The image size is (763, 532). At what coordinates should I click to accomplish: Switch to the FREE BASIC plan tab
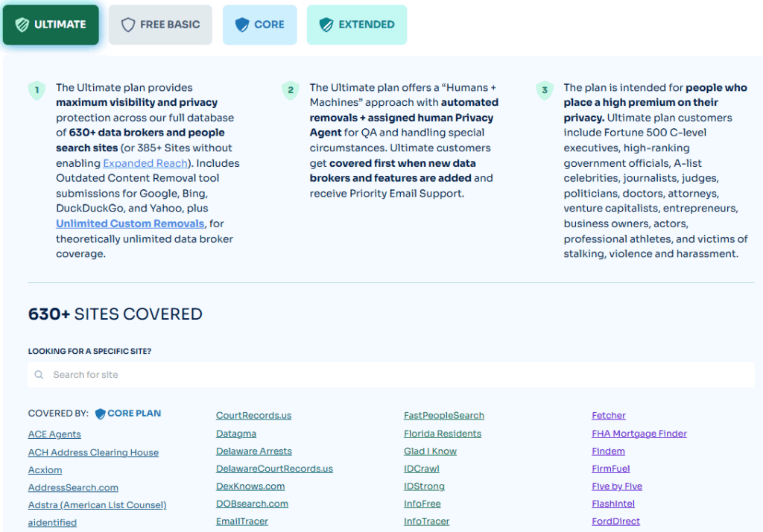159,24
